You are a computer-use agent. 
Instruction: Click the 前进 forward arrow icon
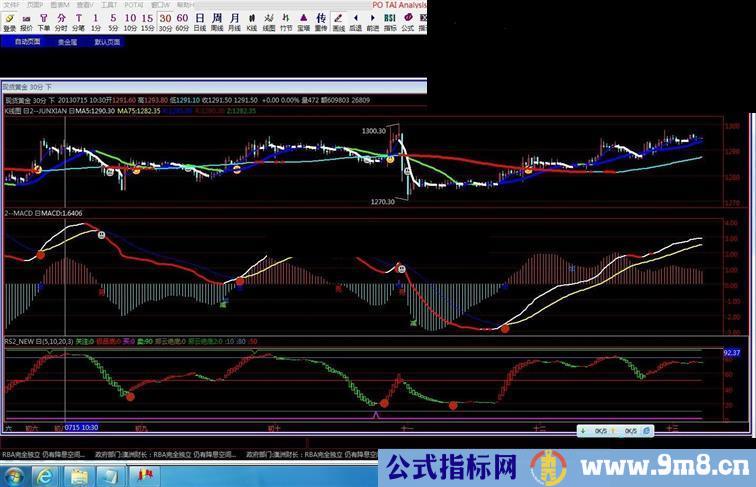pos(372,21)
